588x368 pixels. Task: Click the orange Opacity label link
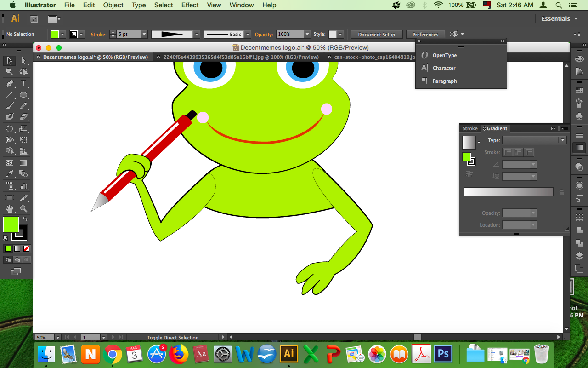pos(264,34)
